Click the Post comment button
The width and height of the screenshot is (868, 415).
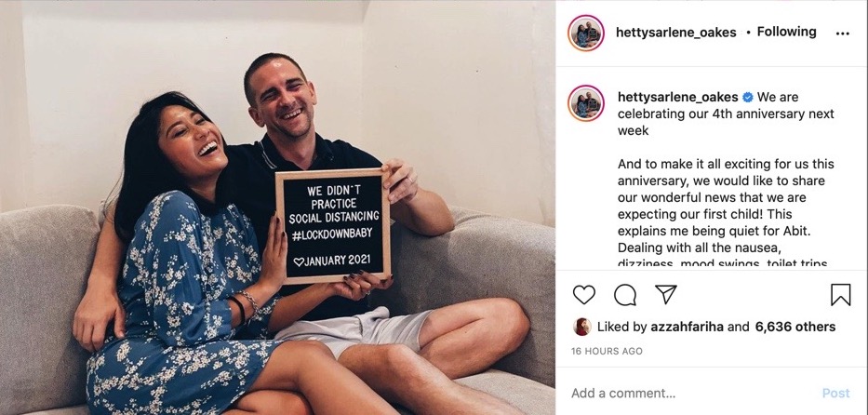[x=835, y=394]
